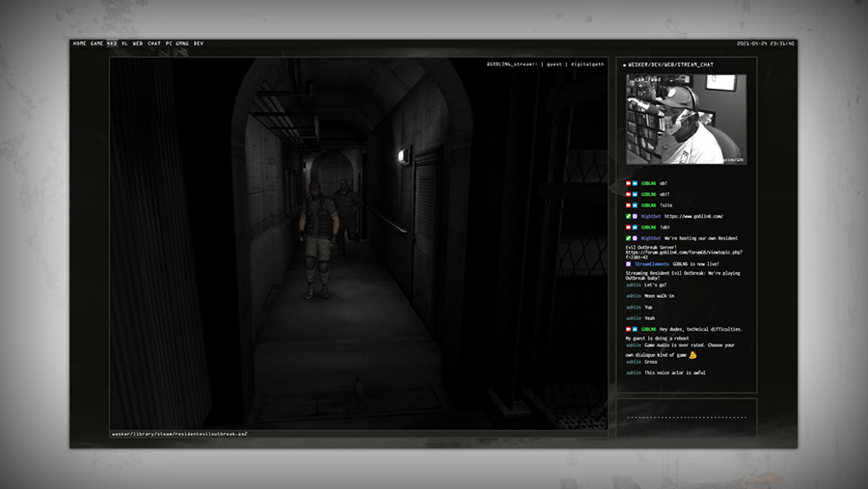Click the red badge beside the '!ob!' message
868x489 pixels.
(x=628, y=228)
